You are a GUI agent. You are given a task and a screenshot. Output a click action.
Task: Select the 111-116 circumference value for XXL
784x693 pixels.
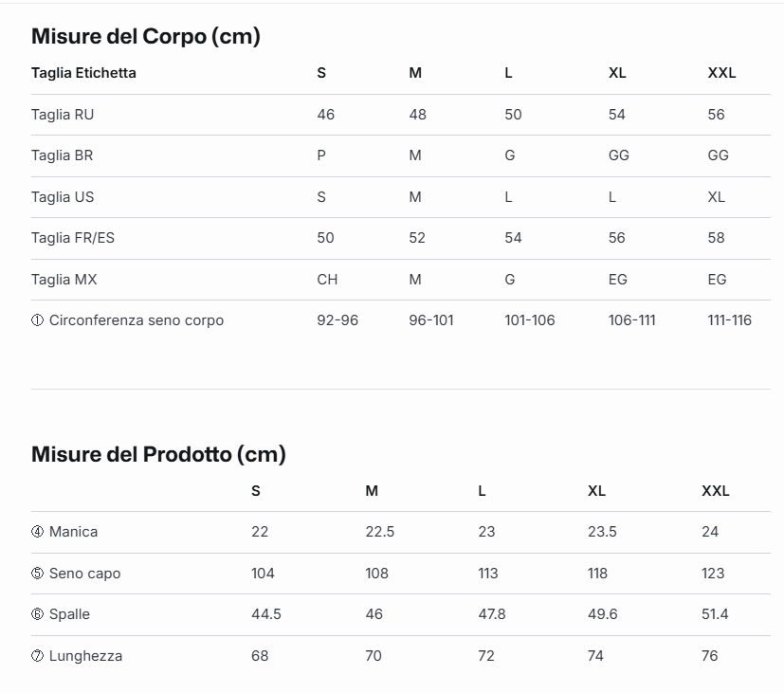pos(730,320)
